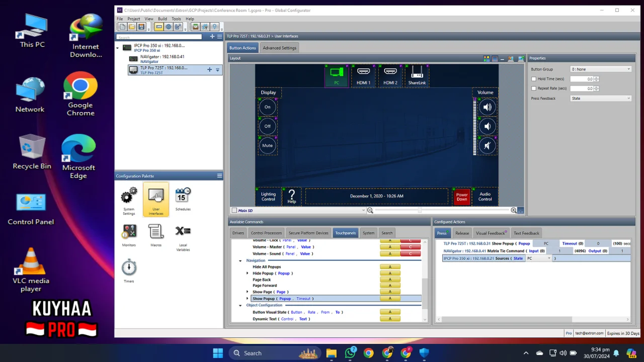This screenshot has width=644, height=362.
Task: Open Schedules in the Configuration Palette
Action: pyautogui.click(x=183, y=199)
